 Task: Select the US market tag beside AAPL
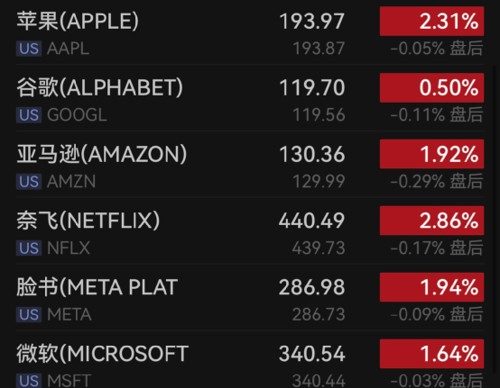pyautogui.click(x=29, y=49)
